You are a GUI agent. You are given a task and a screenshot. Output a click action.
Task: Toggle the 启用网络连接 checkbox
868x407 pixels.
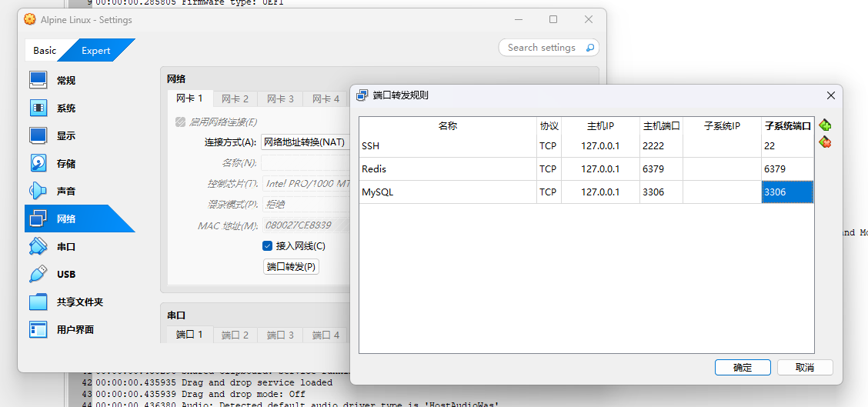[181, 122]
